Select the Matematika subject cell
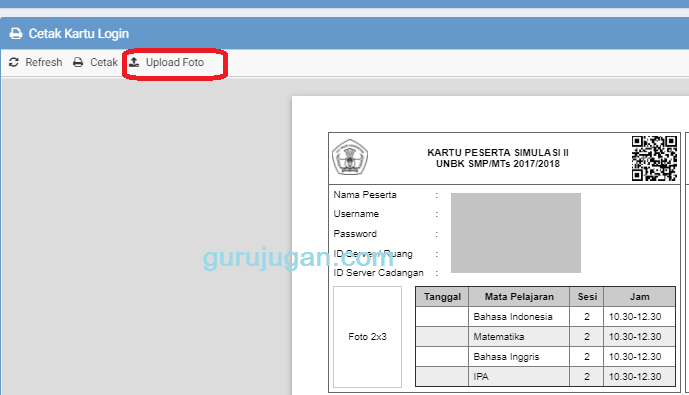This screenshot has width=689, height=395. click(519, 337)
